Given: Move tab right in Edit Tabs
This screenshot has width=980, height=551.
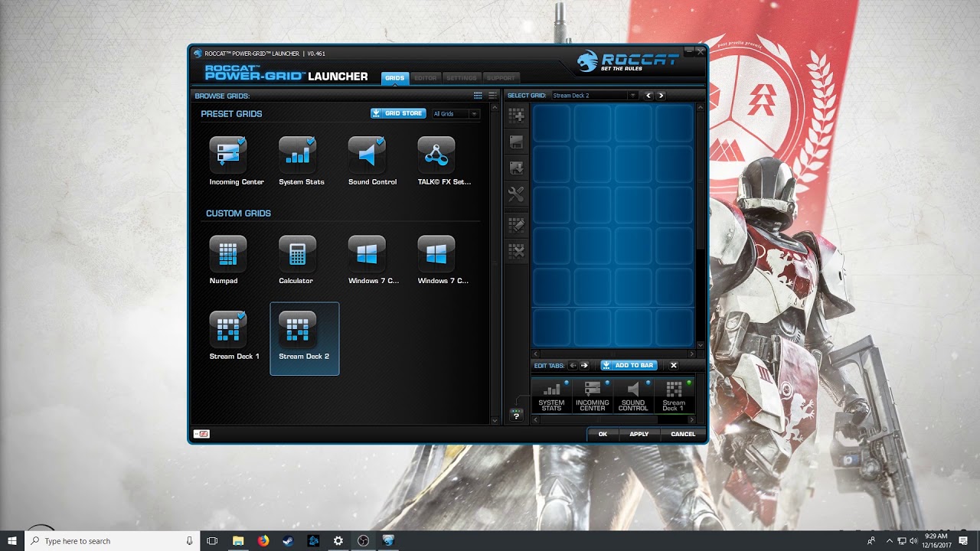Looking at the screenshot, I should (585, 366).
